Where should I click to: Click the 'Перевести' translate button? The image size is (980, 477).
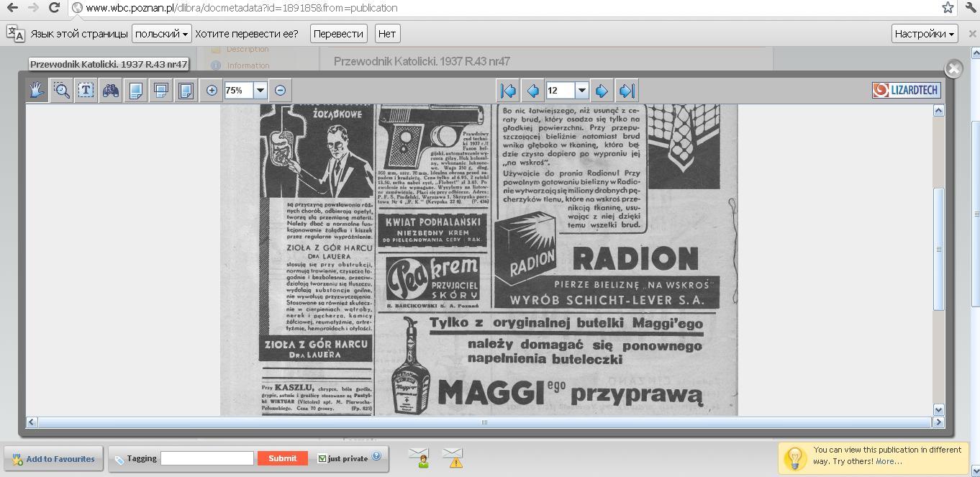(x=338, y=34)
